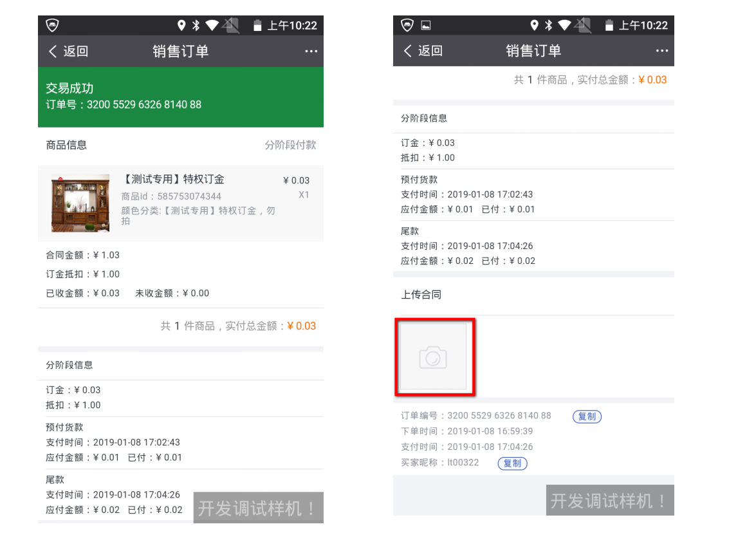Open the three-dot menu on left screen
Image resolution: width=738 pixels, height=560 pixels.
pyautogui.click(x=311, y=51)
